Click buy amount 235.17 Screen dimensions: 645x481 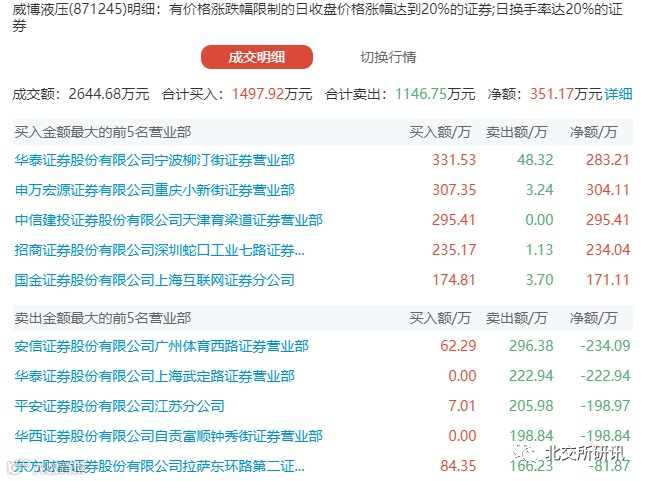point(454,250)
